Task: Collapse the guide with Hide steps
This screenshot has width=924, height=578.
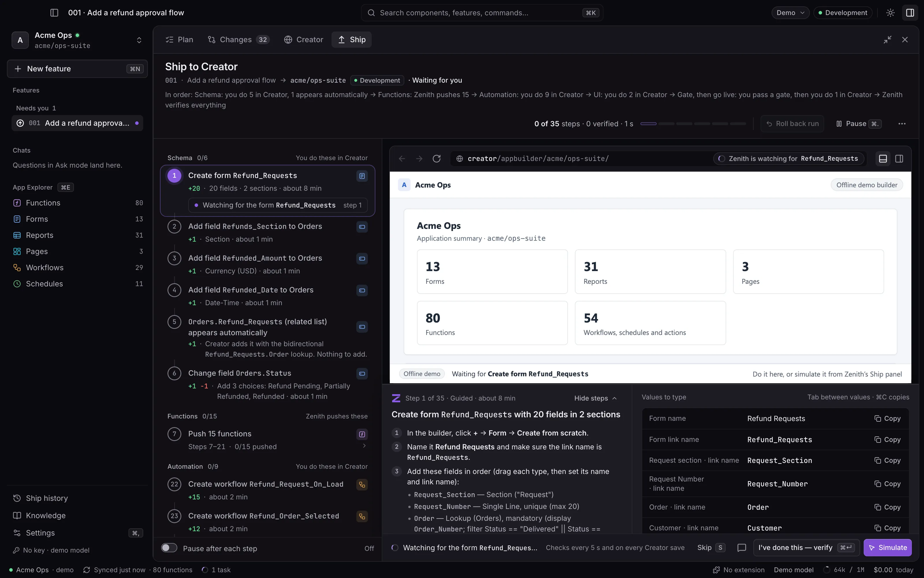Action: pos(596,398)
